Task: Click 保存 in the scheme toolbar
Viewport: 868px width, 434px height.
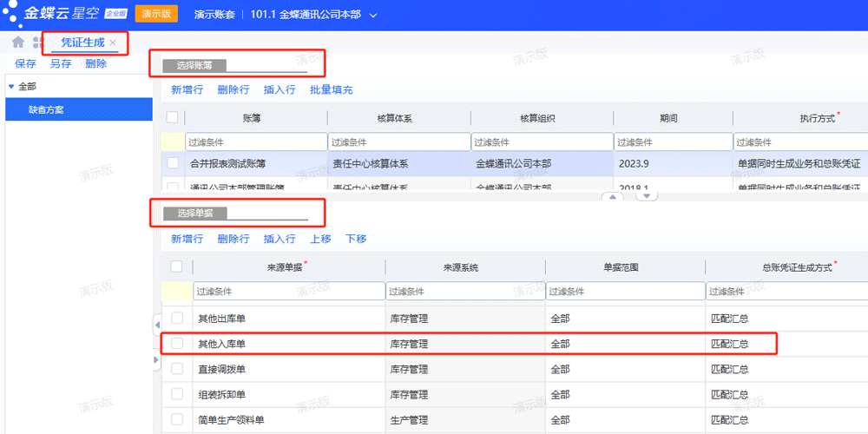Action: click(x=25, y=63)
